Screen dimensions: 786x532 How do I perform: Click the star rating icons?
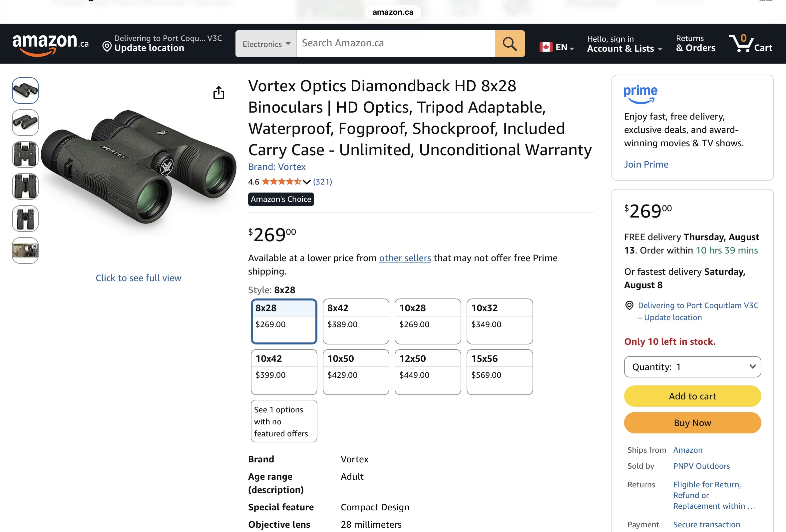[x=281, y=182]
